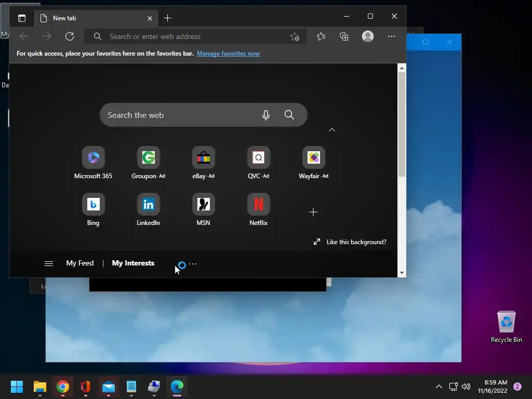Open the Edge profile avatar

[368, 36]
